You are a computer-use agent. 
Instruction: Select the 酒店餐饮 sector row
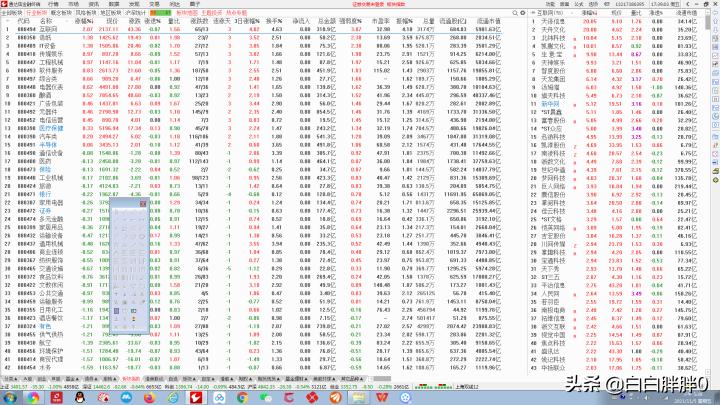tap(251, 318)
